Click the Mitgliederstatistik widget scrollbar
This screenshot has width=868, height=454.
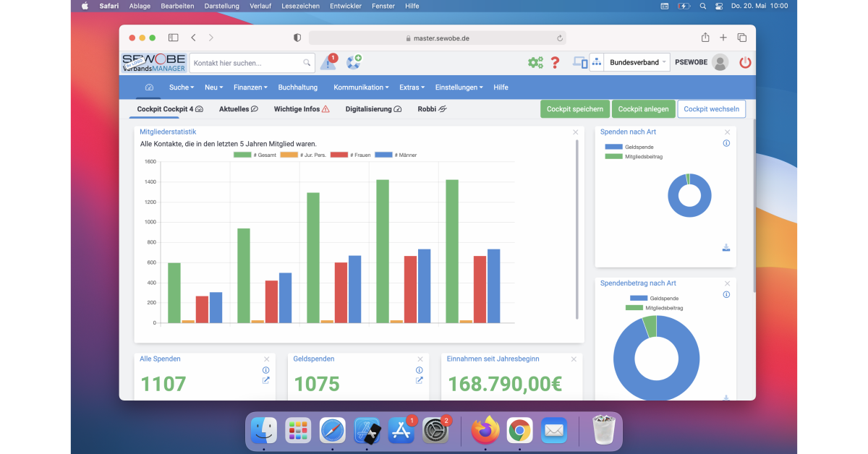pyautogui.click(x=576, y=228)
